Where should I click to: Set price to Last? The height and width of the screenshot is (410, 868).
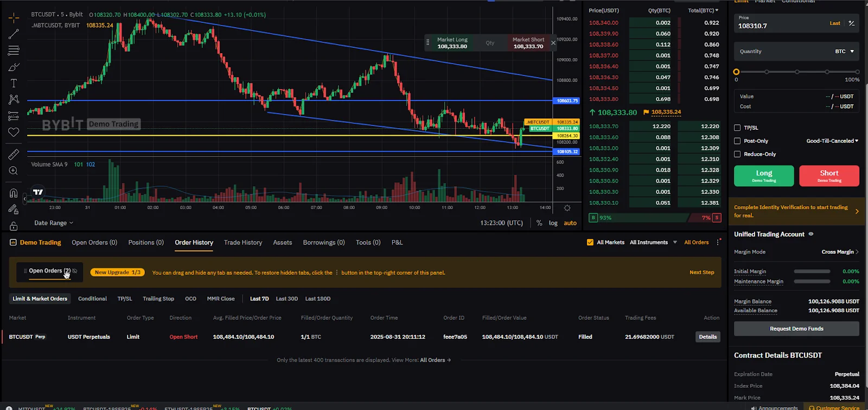pyautogui.click(x=835, y=23)
